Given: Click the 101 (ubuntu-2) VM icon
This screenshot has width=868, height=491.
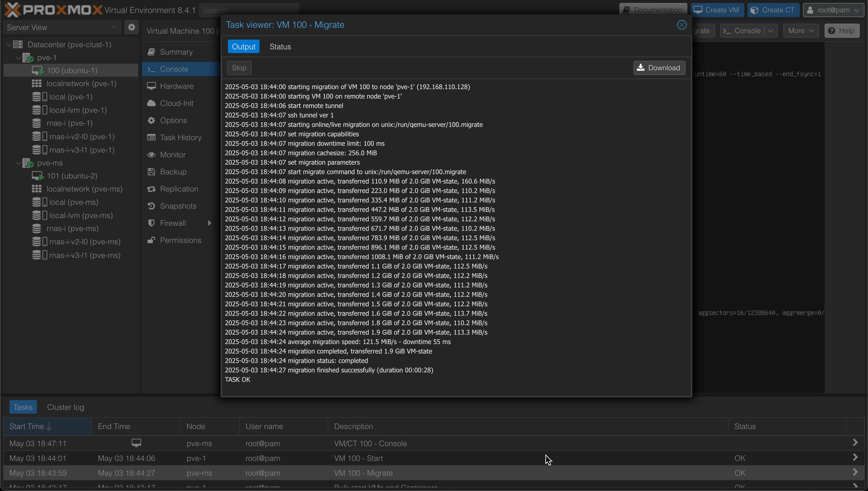Looking at the screenshot, I should coord(38,176).
